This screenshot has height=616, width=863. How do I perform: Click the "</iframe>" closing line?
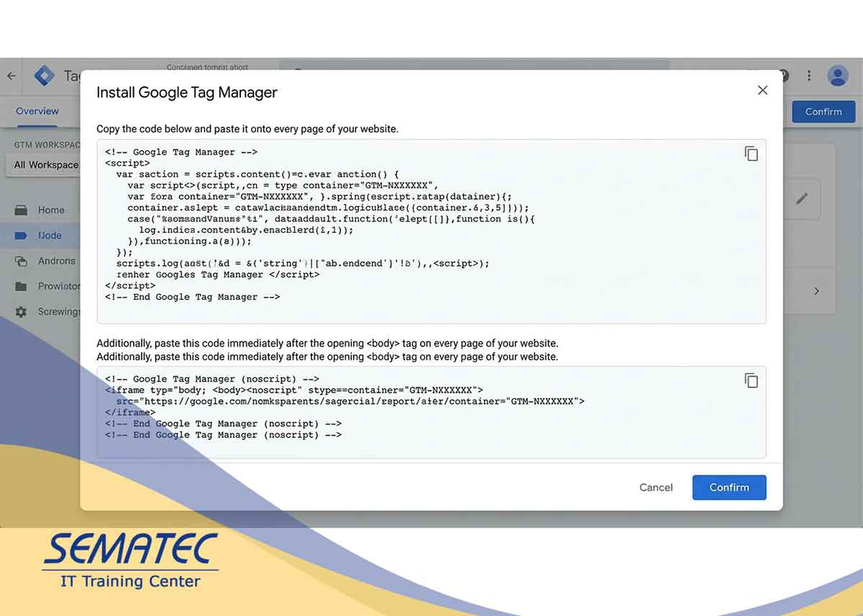pyautogui.click(x=130, y=413)
